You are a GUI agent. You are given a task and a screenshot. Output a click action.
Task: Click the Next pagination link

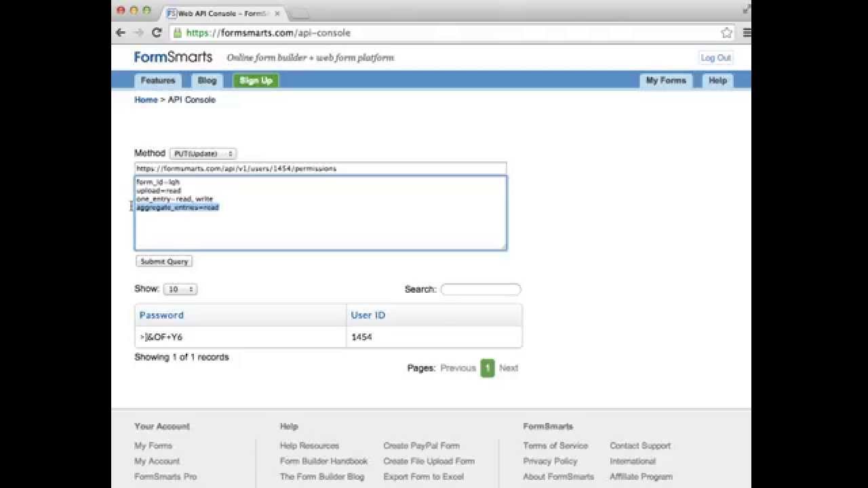point(509,368)
